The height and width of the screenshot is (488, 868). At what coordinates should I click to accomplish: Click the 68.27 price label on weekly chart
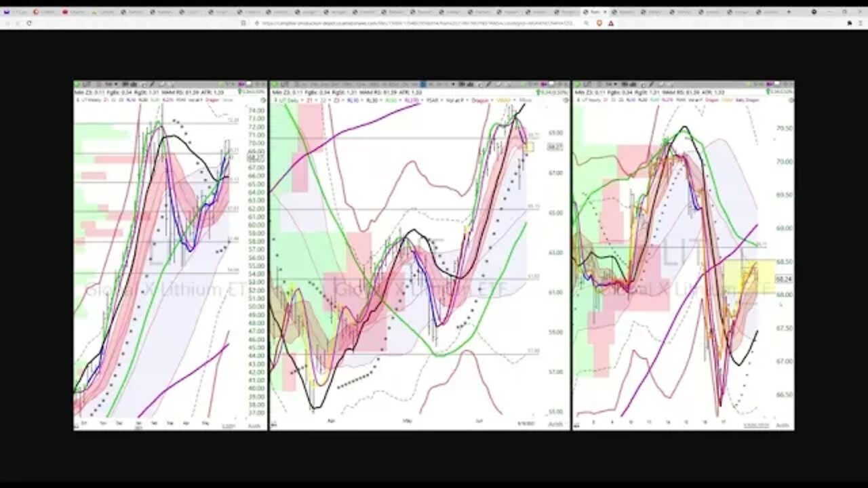(x=256, y=157)
